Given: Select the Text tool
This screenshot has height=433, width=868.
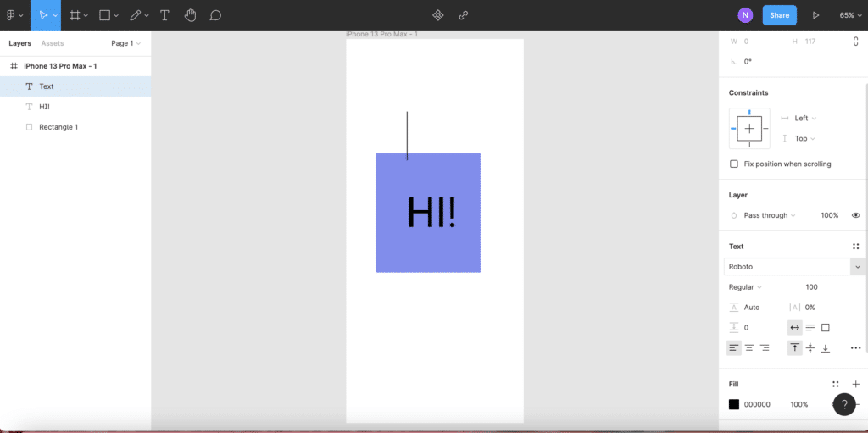Looking at the screenshot, I should coord(164,15).
